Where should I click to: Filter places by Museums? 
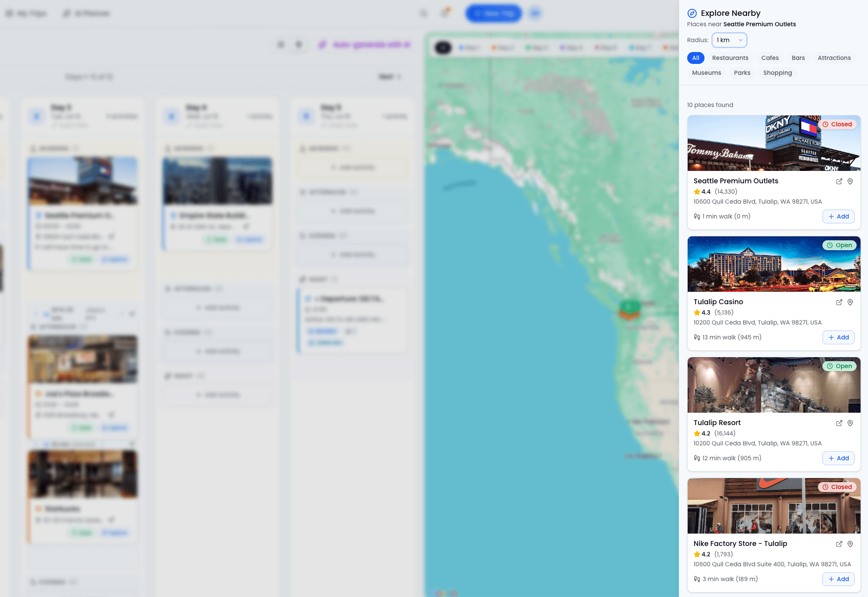point(706,73)
